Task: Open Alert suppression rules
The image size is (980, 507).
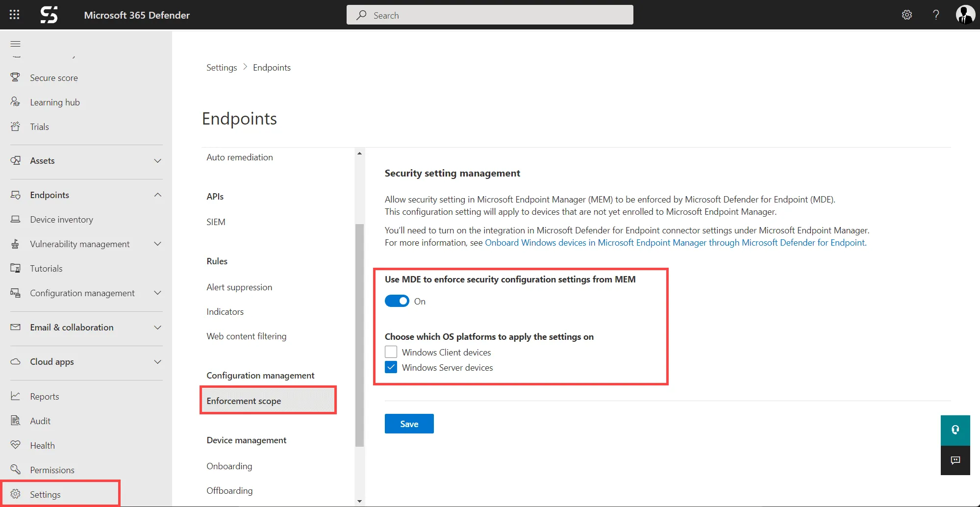Action: (239, 287)
